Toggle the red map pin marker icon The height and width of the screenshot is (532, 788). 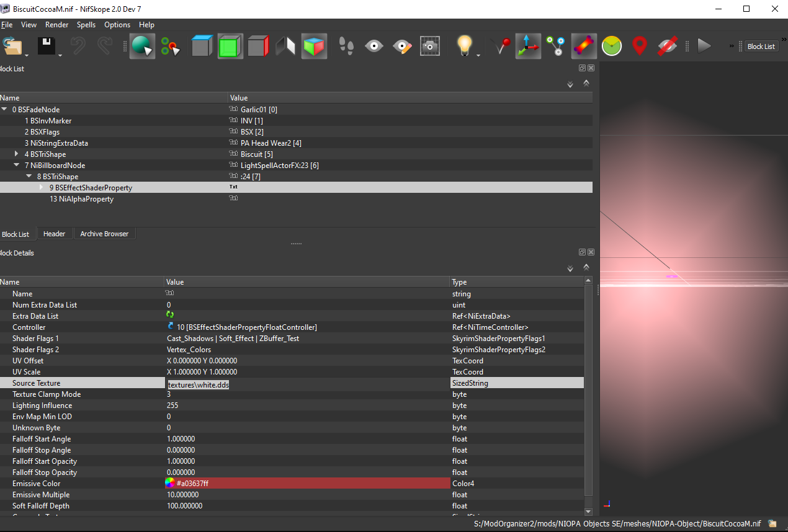(x=640, y=47)
